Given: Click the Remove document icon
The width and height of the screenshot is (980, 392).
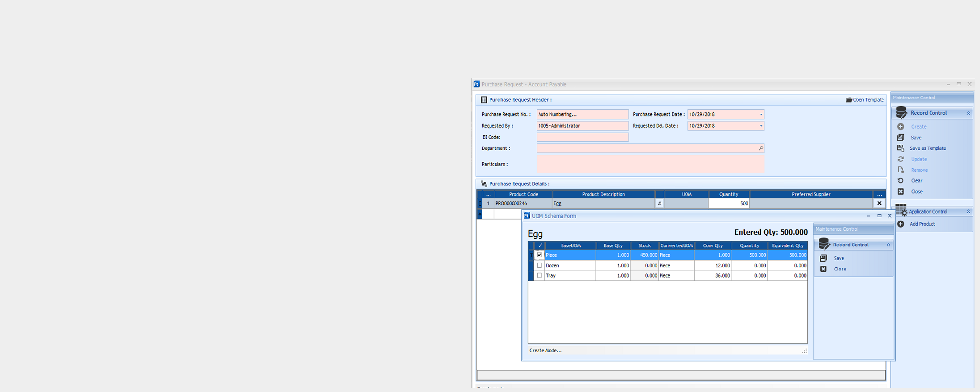Looking at the screenshot, I should coord(901,170).
